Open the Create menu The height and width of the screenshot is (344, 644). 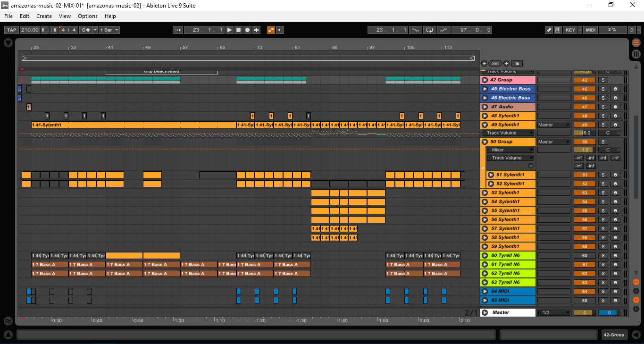coord(44,16)
